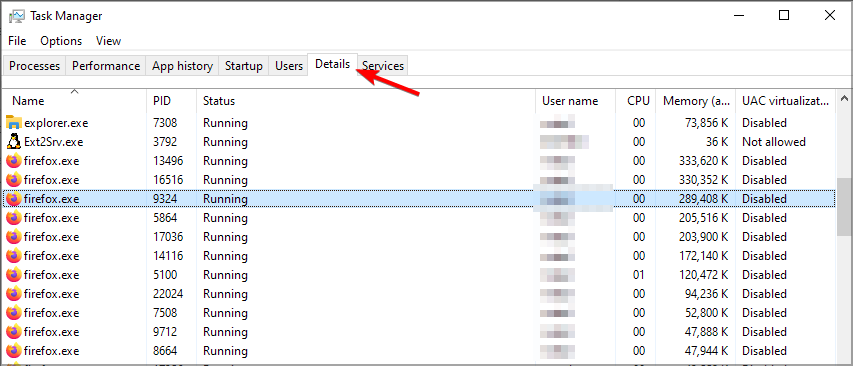
Task: Click PID value 3792
Action: 165,142
